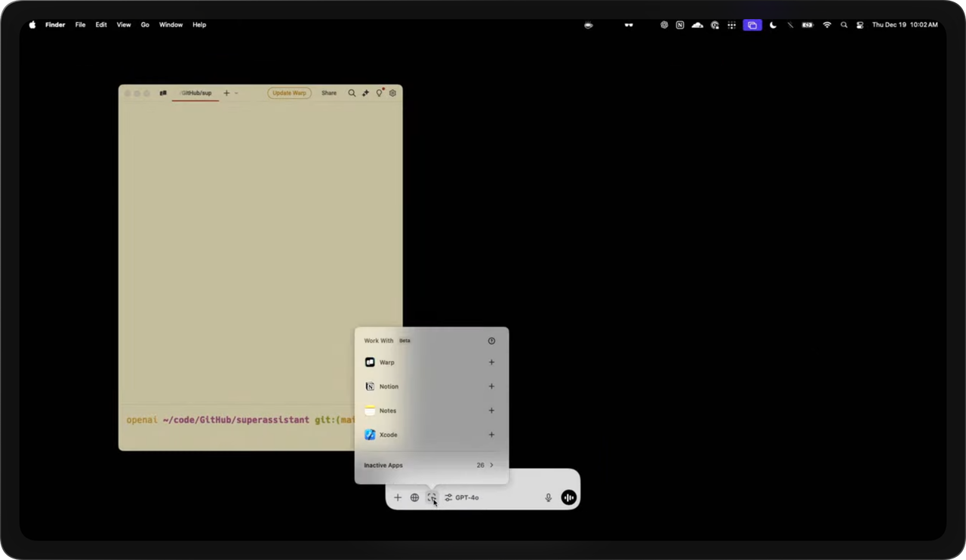Add Notes with its plus icon
Viewport: 966px width, 560px height.
click(x=491, y=411)
